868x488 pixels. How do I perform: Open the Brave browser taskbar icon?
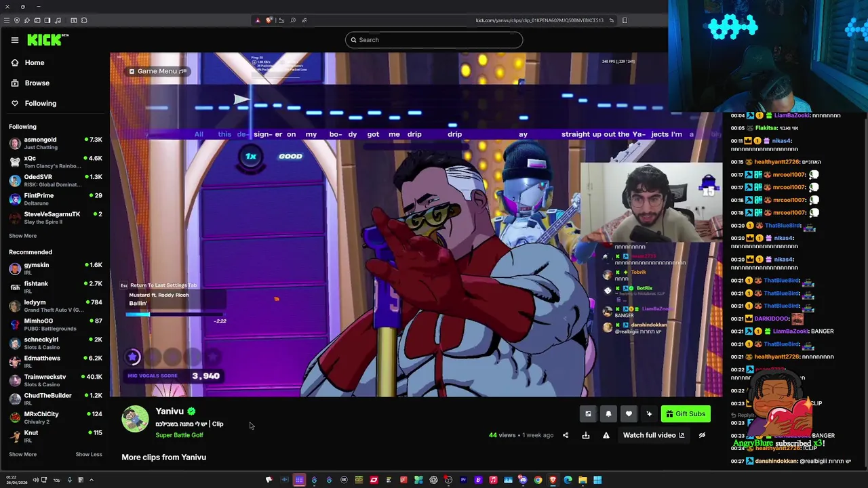[x=553, y=480]
